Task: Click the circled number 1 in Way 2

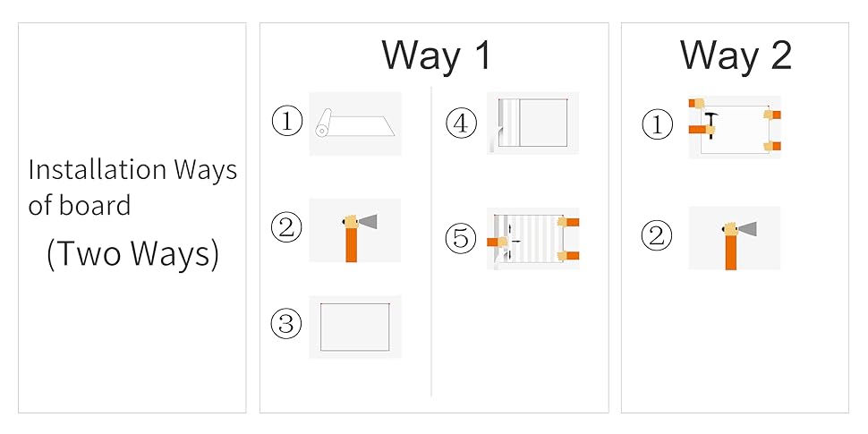Action: click(x=658, y=124)
